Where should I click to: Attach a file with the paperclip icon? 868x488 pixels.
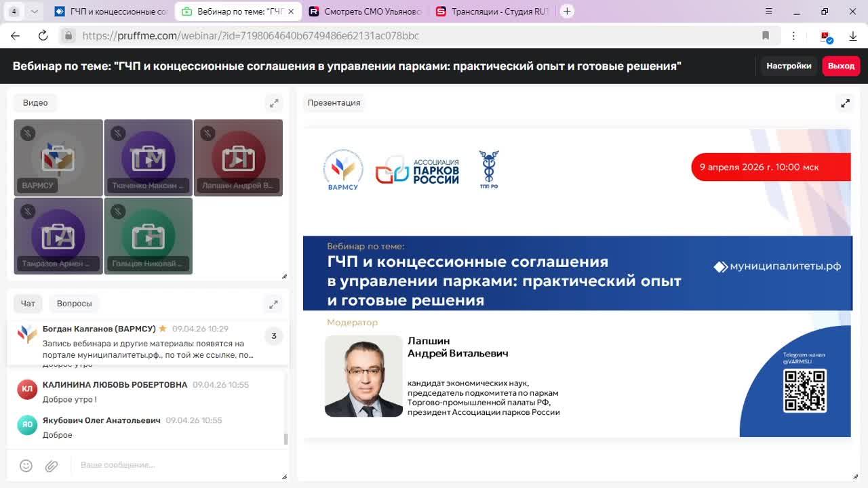pos(52,466)
